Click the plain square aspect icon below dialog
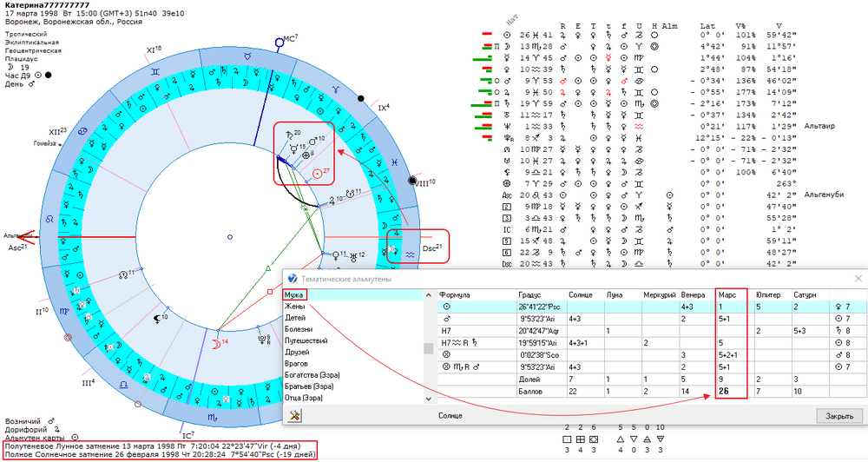The width and height of the screenshot is (868, 462). pyautogui.click(x=567, y=439)
